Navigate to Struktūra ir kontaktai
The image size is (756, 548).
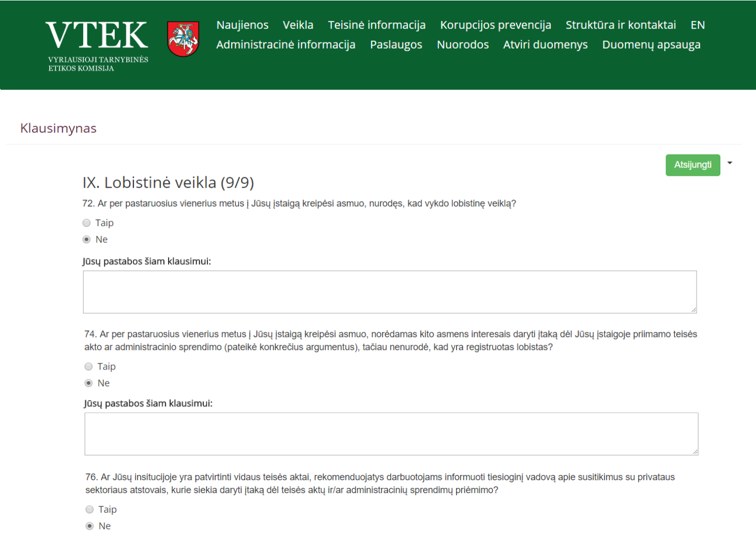(621, 25)
